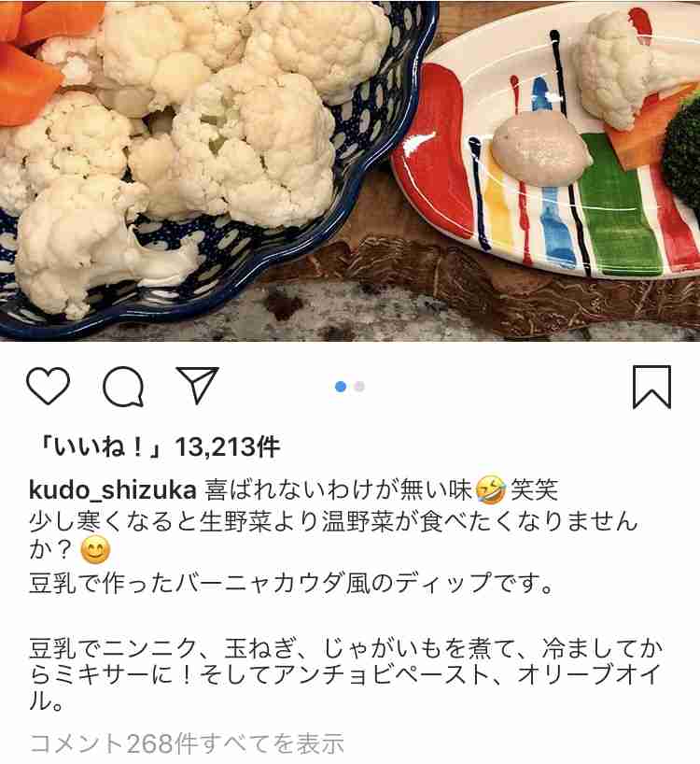The height and width of the screenshot is (764, 700).
Task: Tap the laughing emoji in caption
Action: tap(490, 489)
